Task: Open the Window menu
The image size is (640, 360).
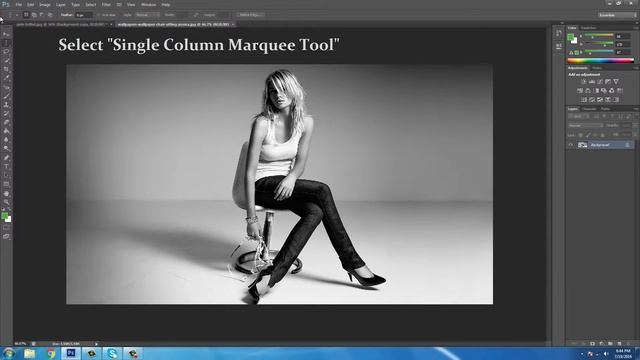Action: (x=148, y=4)
